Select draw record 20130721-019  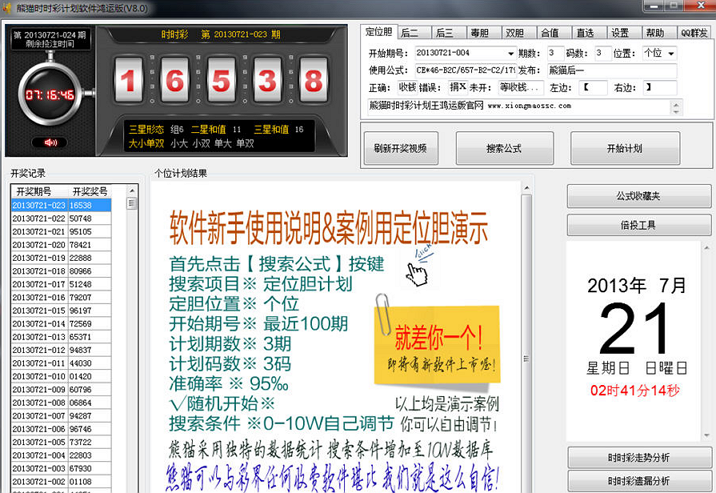pyautogui.click(x=61, y=258)
